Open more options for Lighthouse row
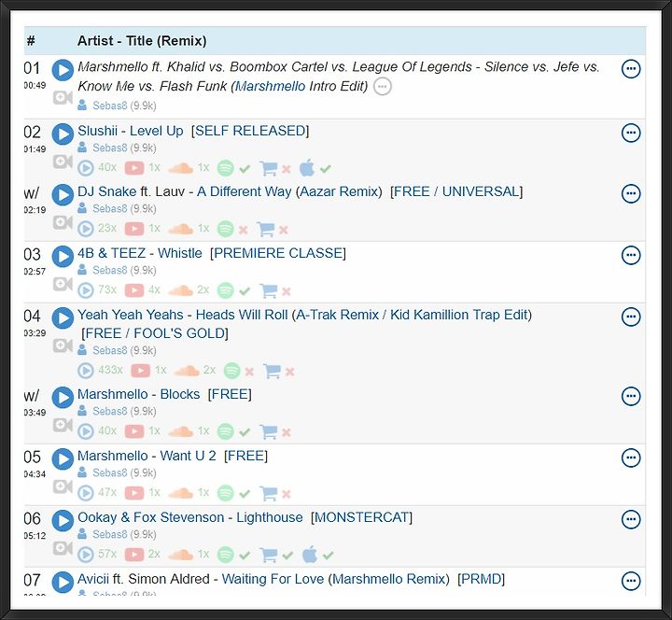This screenshot has height=620, width=672. 631,520
